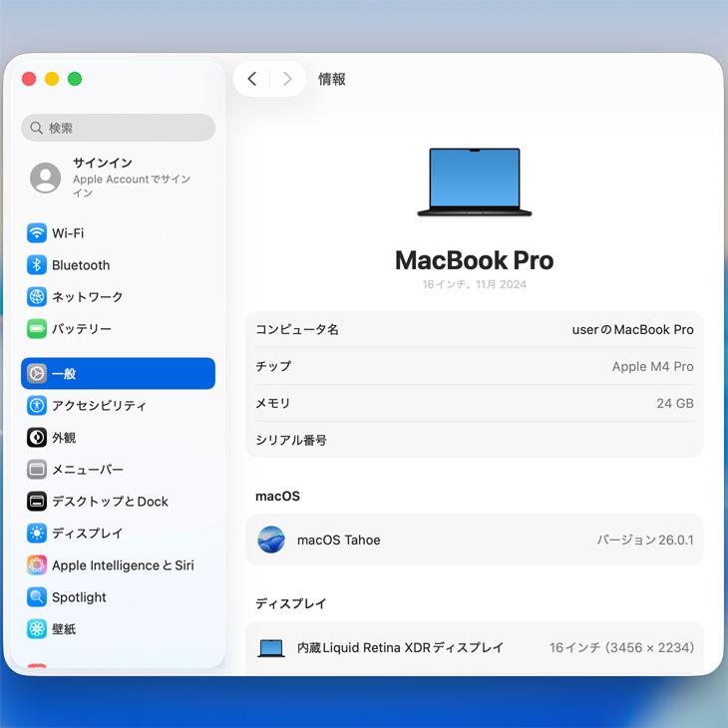Edit the コンピュータ名 value field
This screenshot has height=728, width=728.
632,330
